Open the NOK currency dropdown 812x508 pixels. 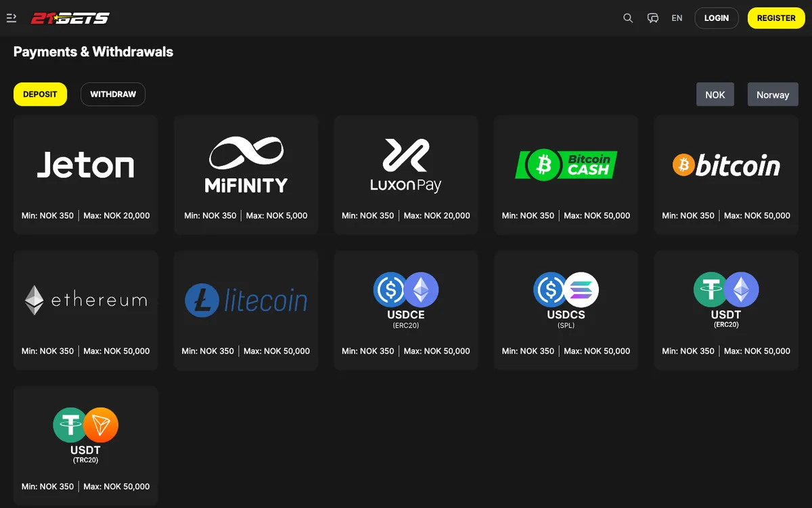click(715, 95)
